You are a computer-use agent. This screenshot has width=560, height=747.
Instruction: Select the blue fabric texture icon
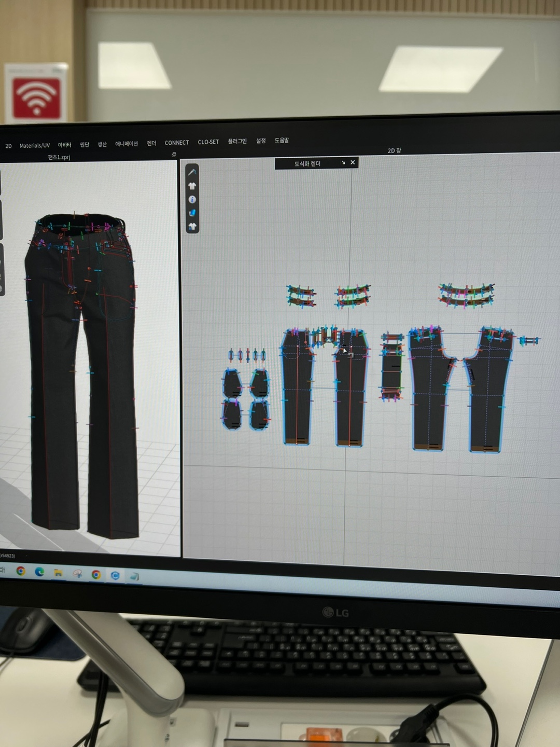tap(192, 213)
